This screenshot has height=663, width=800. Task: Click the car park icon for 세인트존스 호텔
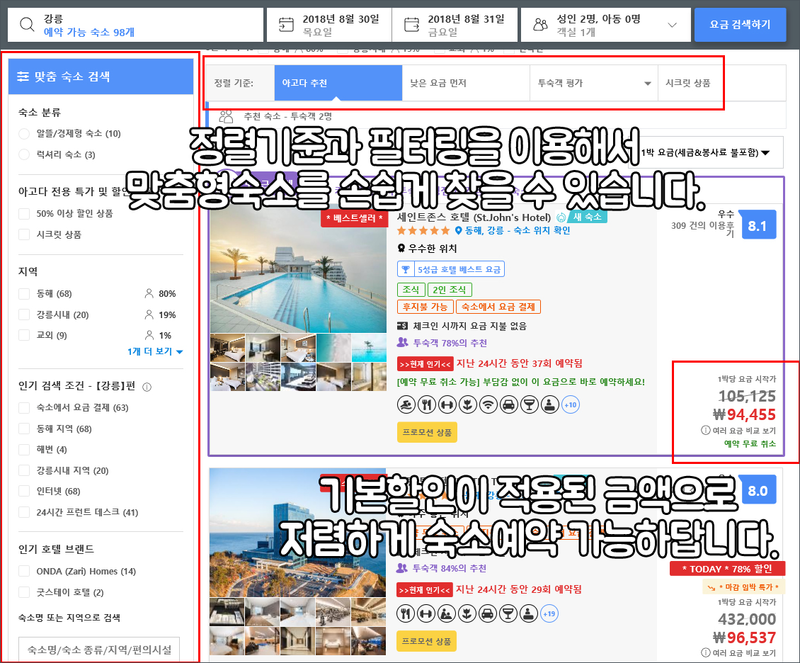(509, 405)
